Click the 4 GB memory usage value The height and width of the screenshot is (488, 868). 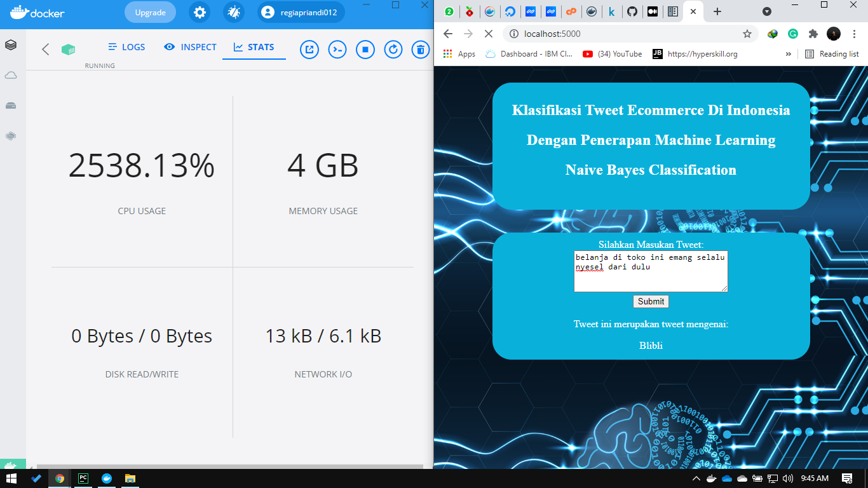[x=323, y=165]
